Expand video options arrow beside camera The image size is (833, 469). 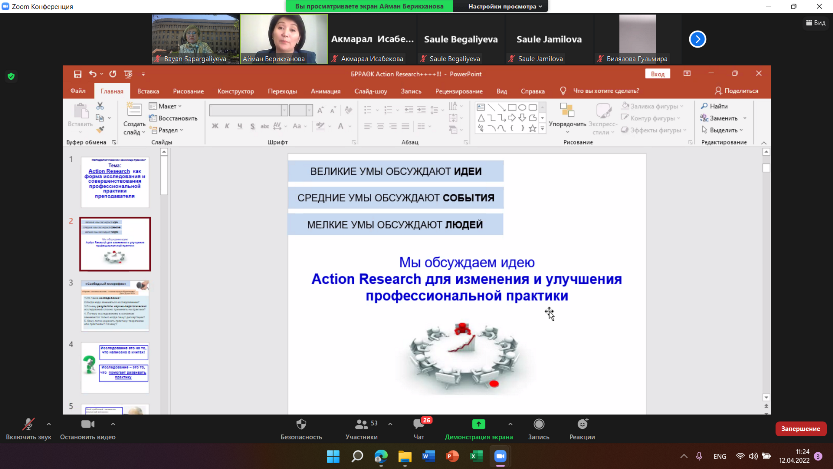(x=112, y=421)
